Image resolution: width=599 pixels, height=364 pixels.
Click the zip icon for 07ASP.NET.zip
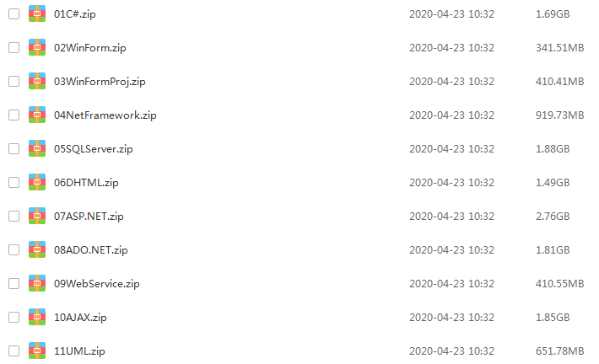[37, 216]
